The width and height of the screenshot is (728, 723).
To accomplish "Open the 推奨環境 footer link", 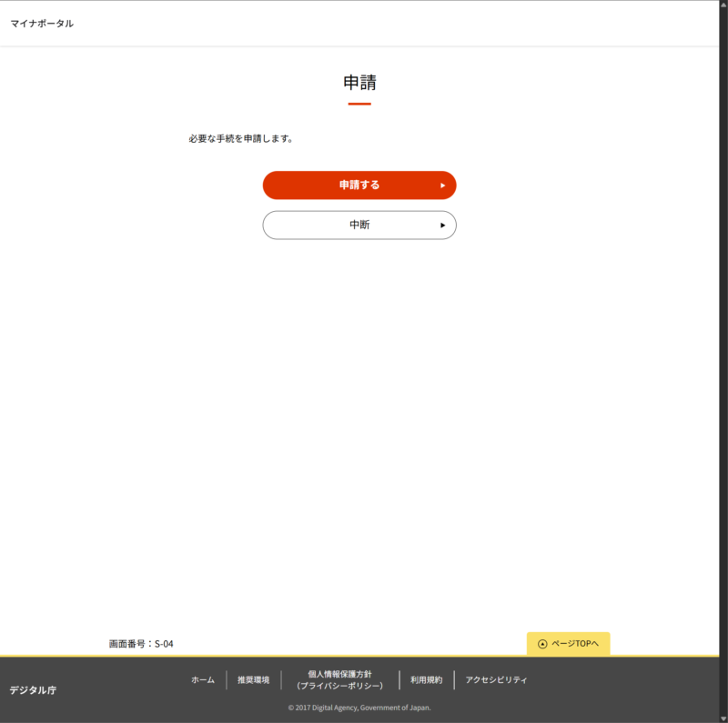I will coord(253,680).
